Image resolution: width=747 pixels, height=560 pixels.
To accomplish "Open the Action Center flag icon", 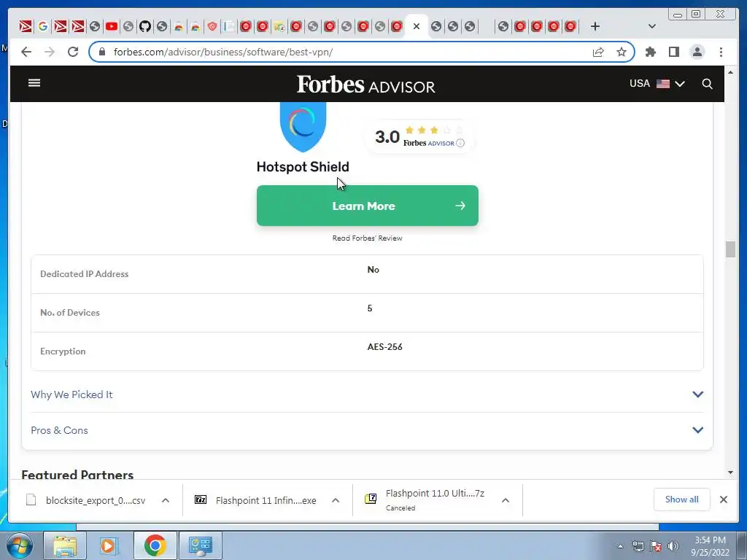I will coord(656,546).
